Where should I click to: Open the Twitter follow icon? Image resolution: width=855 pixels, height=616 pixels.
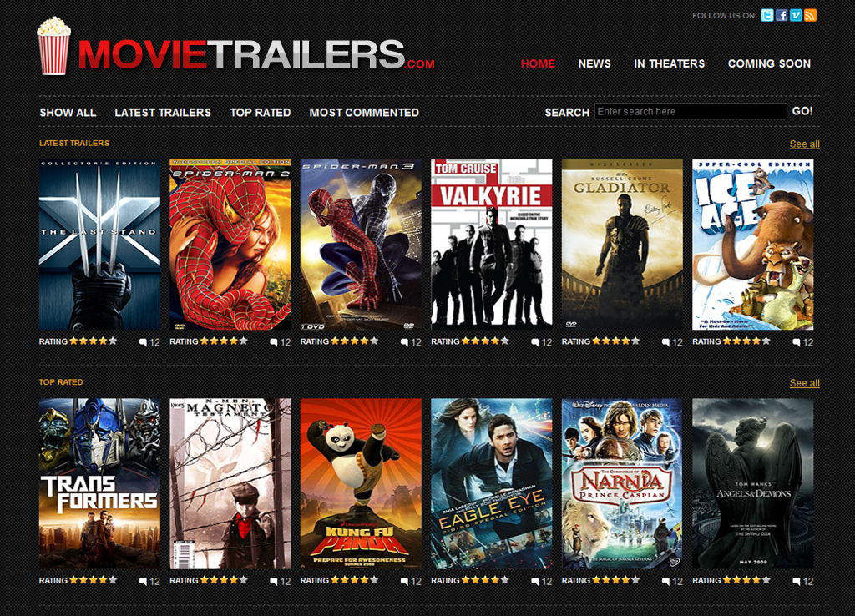click(767, 15)
